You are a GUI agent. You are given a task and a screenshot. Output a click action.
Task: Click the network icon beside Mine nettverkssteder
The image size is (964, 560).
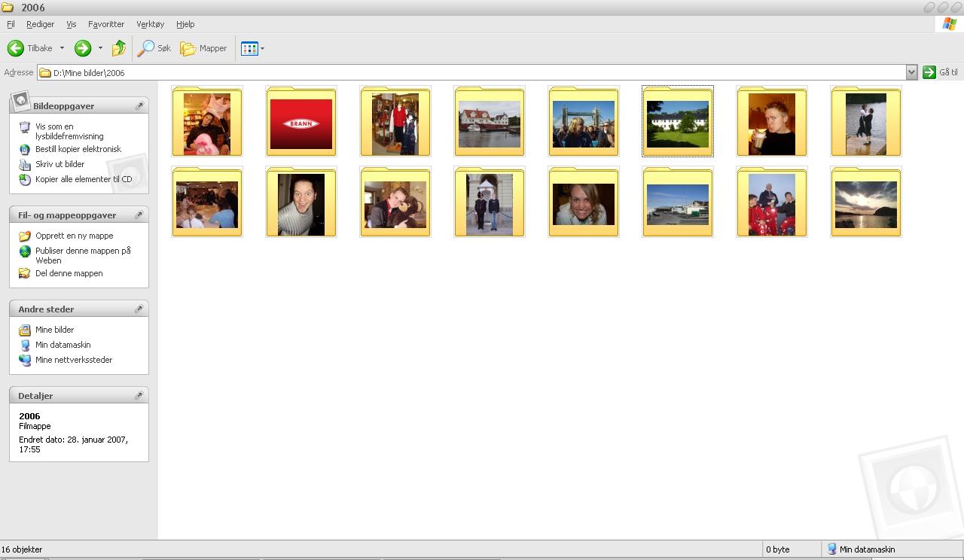(25, 360)
